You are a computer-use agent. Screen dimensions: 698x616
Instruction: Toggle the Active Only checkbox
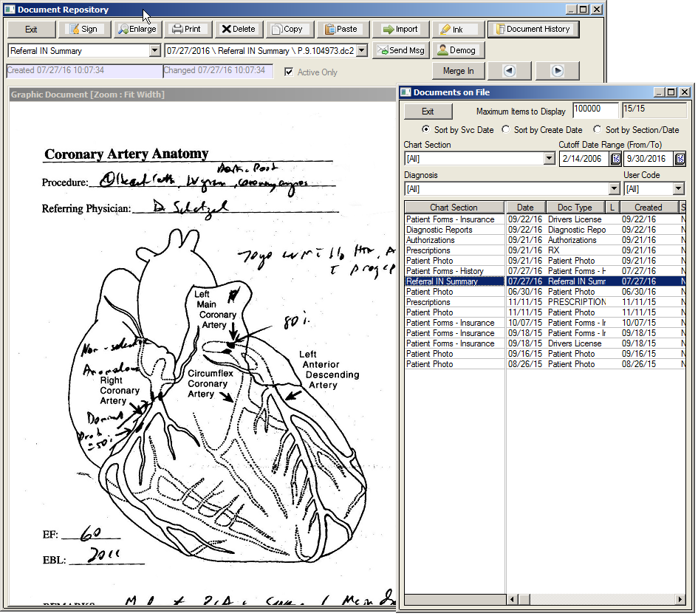289,72
